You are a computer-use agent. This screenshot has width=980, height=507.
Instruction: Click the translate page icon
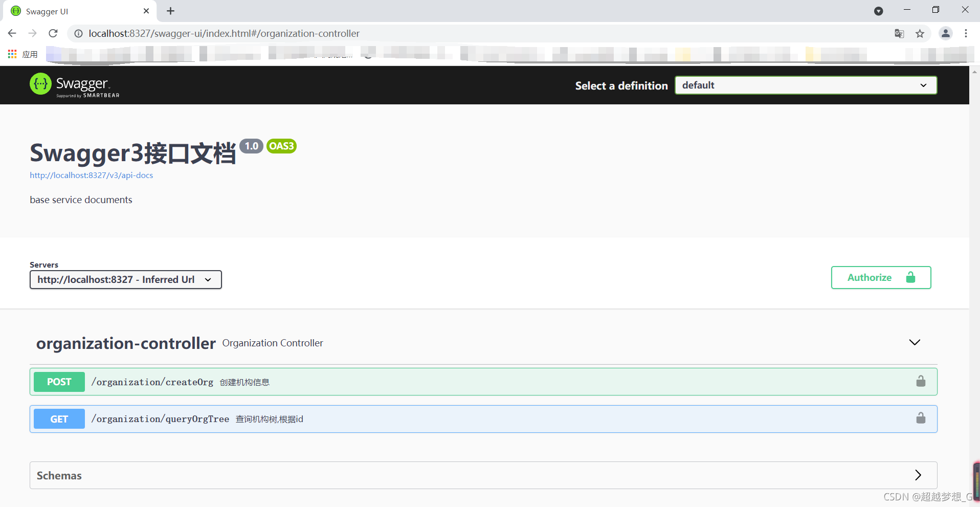click(899, 33)
